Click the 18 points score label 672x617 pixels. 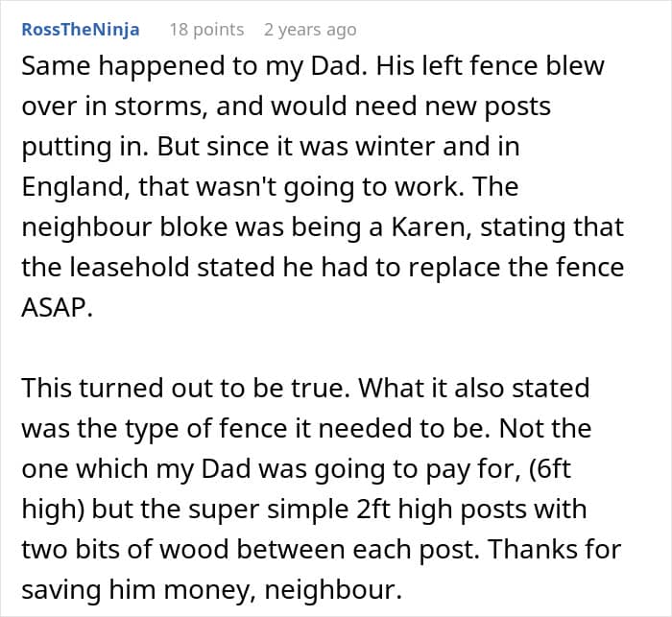(206, 30)
